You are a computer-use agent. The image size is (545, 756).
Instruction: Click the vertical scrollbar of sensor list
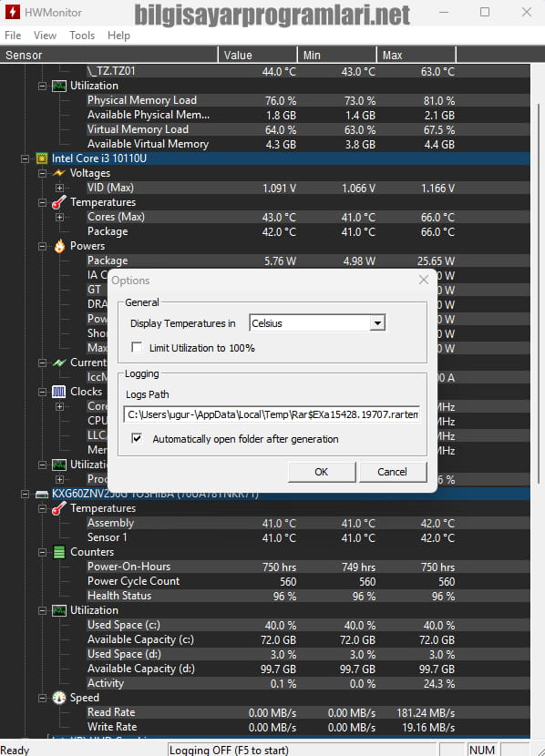click(538, 294)
